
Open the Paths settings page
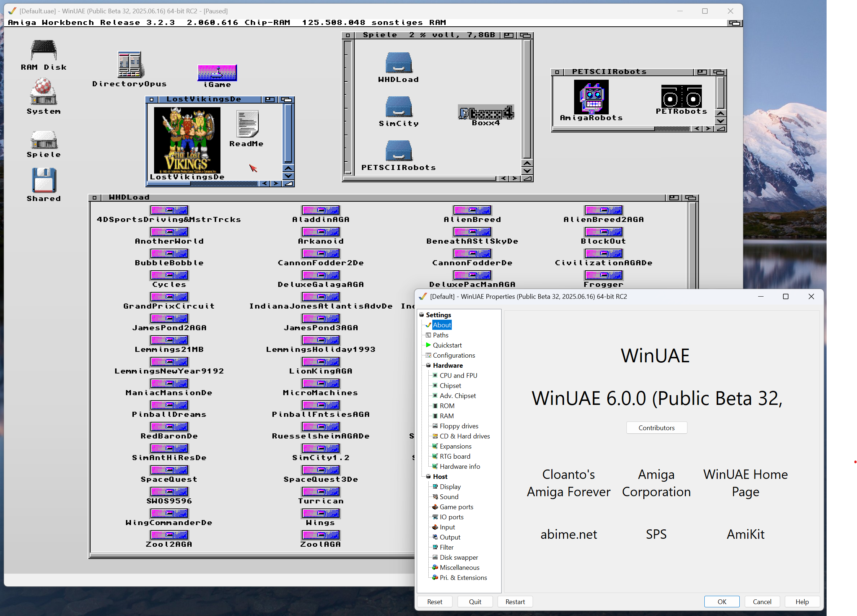[x=441, y=335]
